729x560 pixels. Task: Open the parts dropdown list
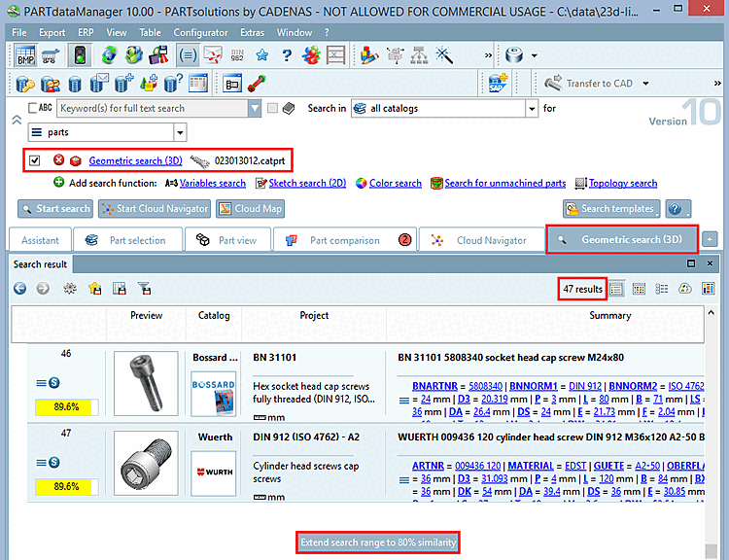[181, 132]
